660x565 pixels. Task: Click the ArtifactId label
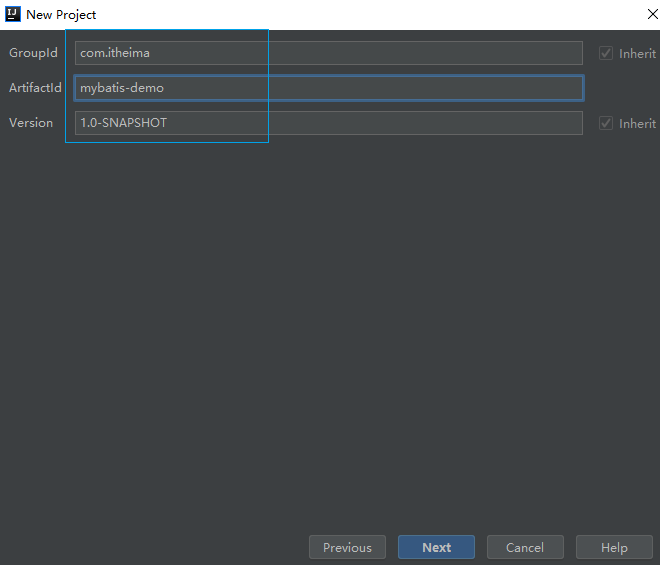[36, 88]
